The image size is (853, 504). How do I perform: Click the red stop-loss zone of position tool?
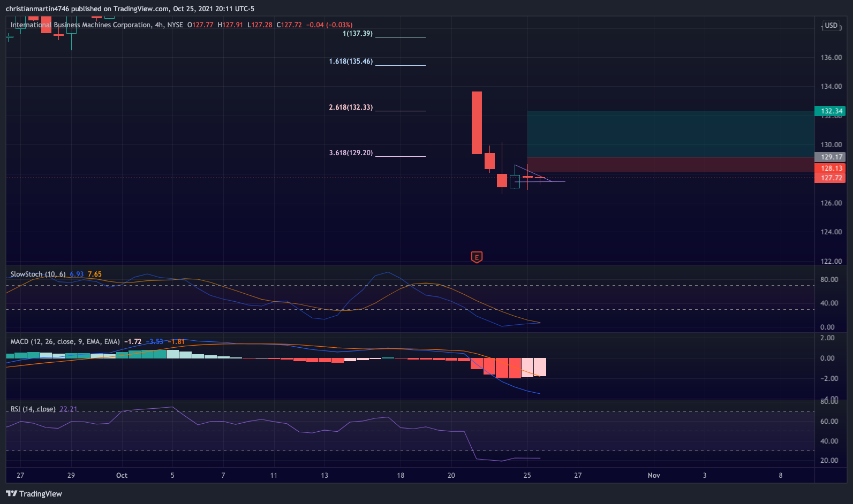coord(670,164)
